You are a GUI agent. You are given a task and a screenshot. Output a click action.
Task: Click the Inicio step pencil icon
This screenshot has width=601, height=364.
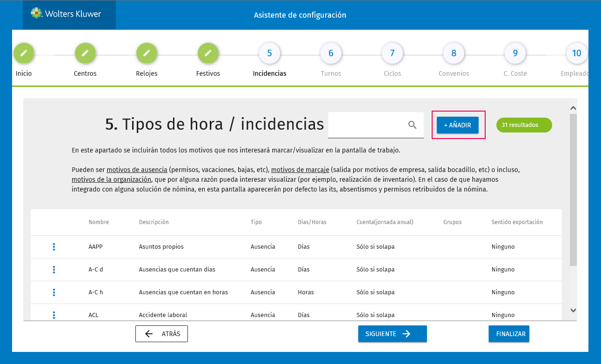coord(24,53)
